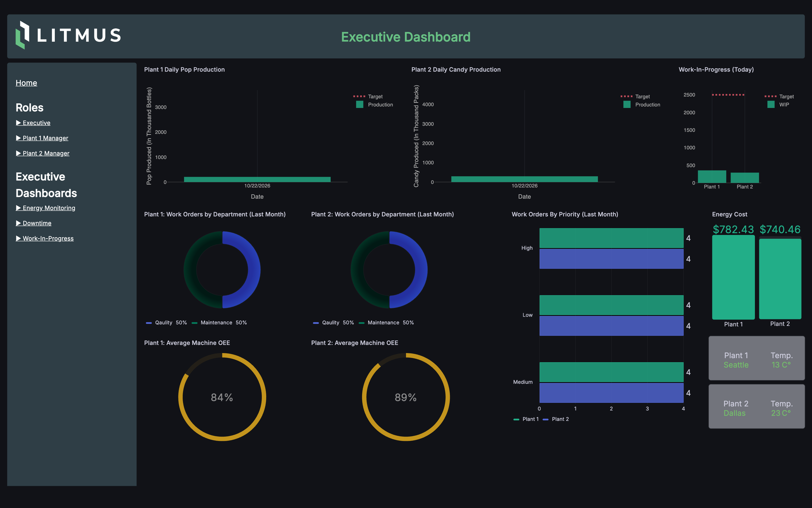The width and height of the screenshot is (812, 508).
Task: Click blue segment of Plant 2 donut chart
Action: 421,270
